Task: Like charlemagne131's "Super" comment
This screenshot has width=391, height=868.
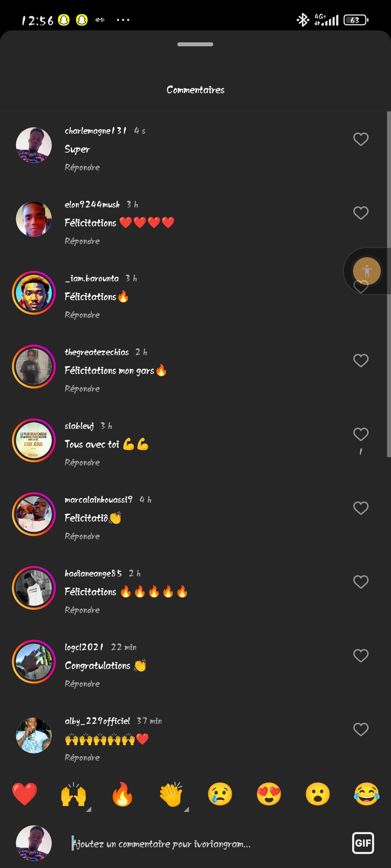Action: (361, 139)
